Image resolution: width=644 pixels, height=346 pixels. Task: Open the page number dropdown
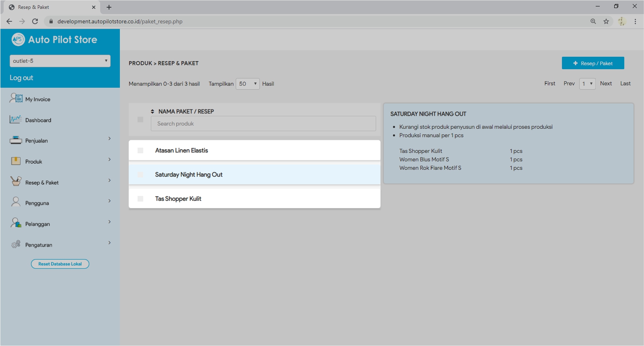click(587, 84)
